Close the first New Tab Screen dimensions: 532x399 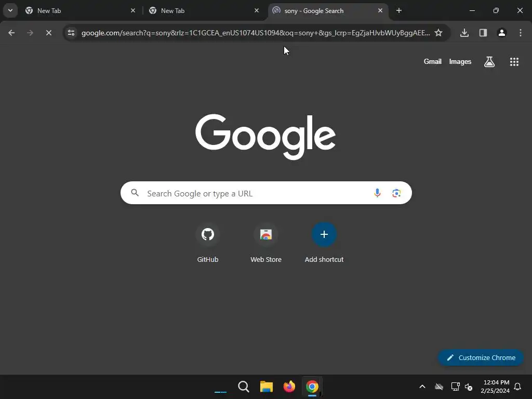coord(133,11)
